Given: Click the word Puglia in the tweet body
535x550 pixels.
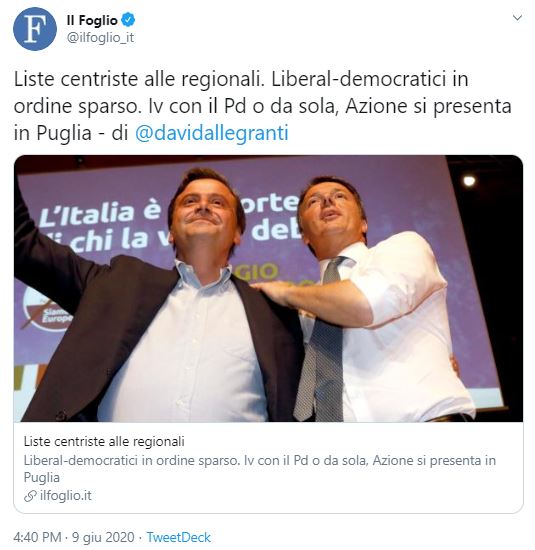Looking at the screenshot, I should pyautogui.click(x=64, y=133).
